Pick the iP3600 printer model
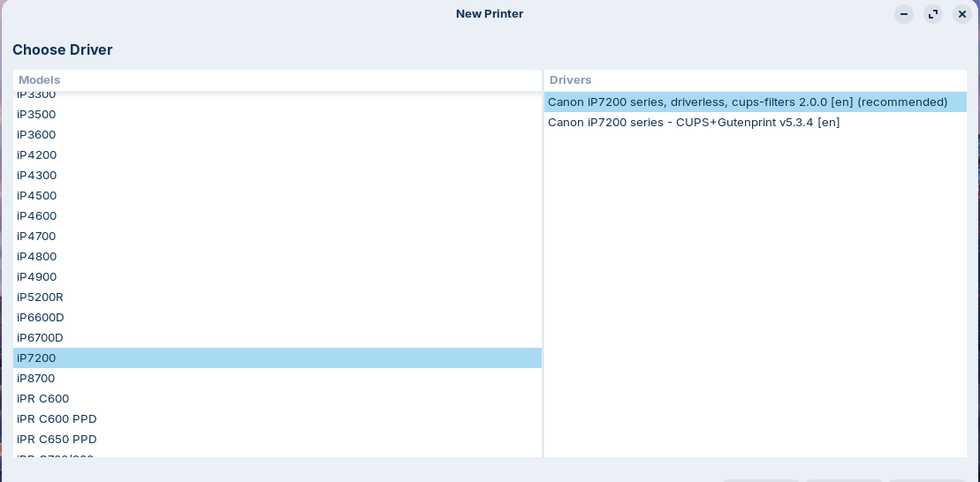Viewport: 980px width, 482px height. [x=36, y=134]
